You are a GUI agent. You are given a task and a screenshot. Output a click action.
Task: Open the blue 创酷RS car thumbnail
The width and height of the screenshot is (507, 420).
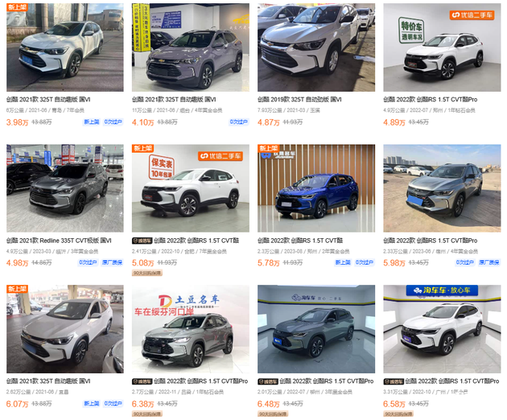pyautogui.click(x=316, y=188)
